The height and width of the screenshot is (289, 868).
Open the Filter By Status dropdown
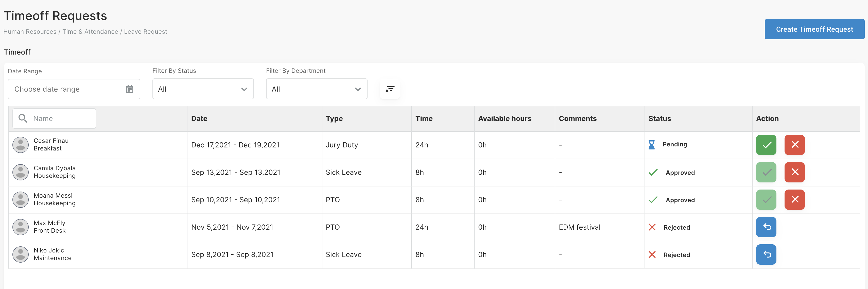[x=203, y=89]
